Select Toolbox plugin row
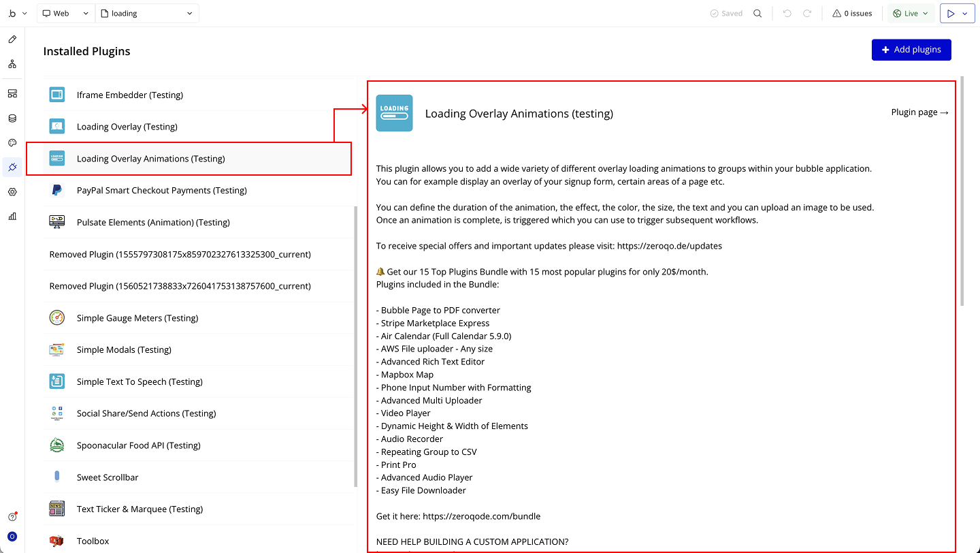Screen dimensions: 980x553 200,541
